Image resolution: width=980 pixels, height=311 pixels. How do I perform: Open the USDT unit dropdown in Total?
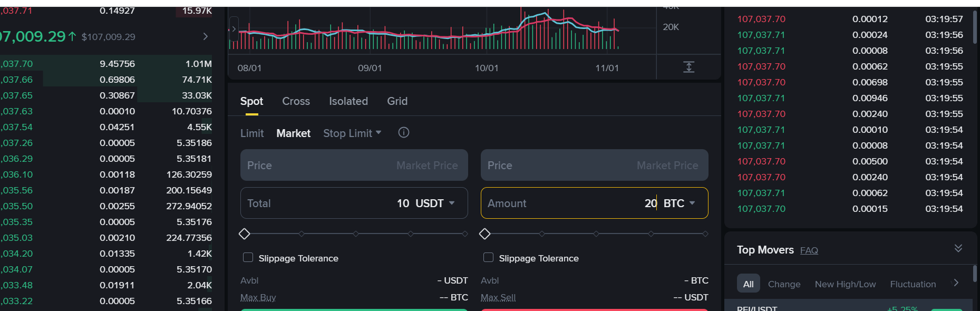point(435,203)
